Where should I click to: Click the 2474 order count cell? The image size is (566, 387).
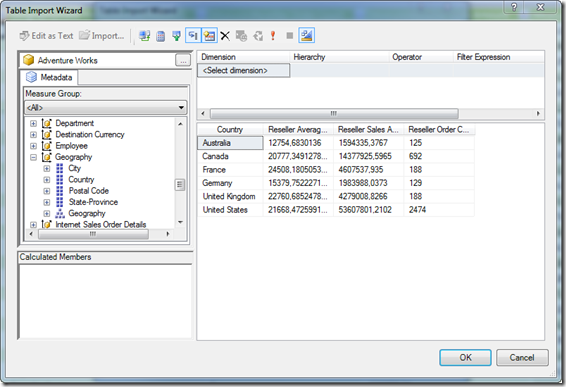point(439,210)
